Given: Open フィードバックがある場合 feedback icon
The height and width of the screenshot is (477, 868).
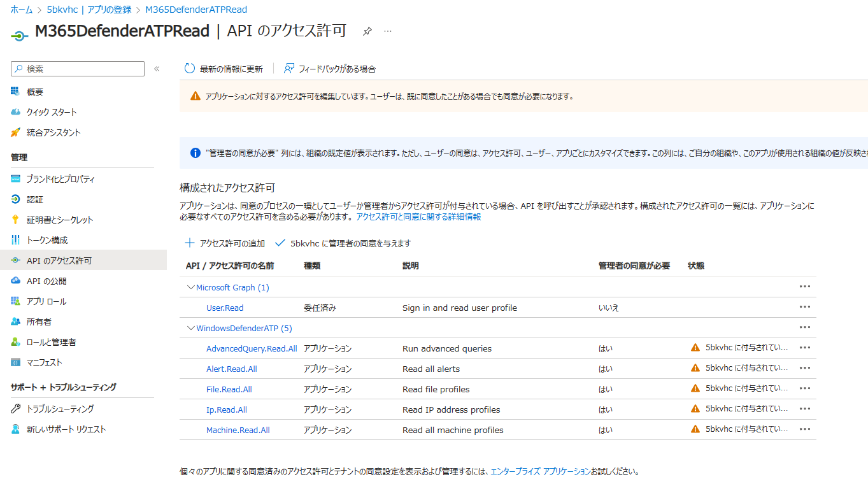Looking at the screenshot, I should [288, 68].
